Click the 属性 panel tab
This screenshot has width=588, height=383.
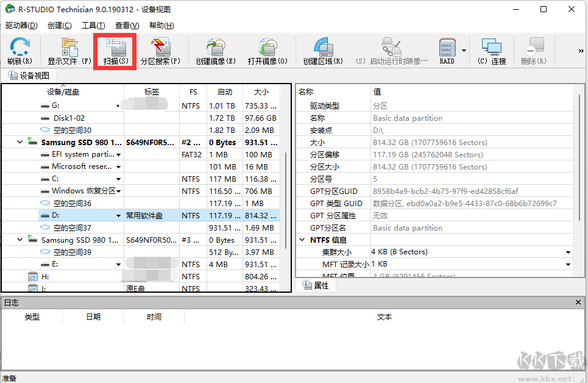[x=316, y=284]
